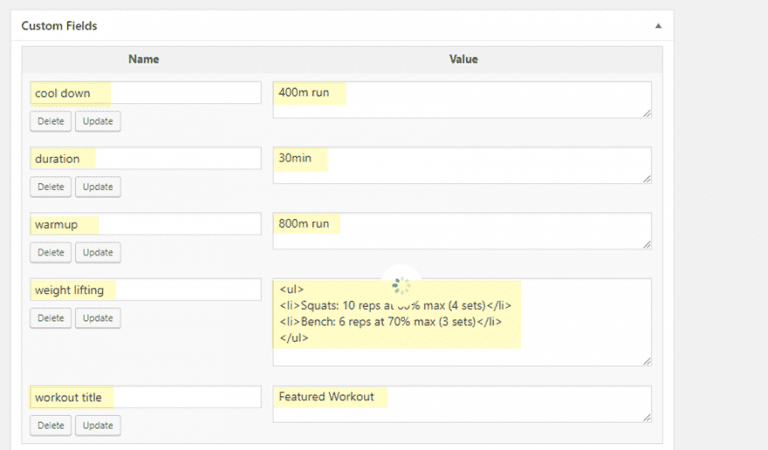The height and width of the screenshot is (450, 768).
Task: Collapse the Custom Fields panel arrow
Action: [658, 25]
